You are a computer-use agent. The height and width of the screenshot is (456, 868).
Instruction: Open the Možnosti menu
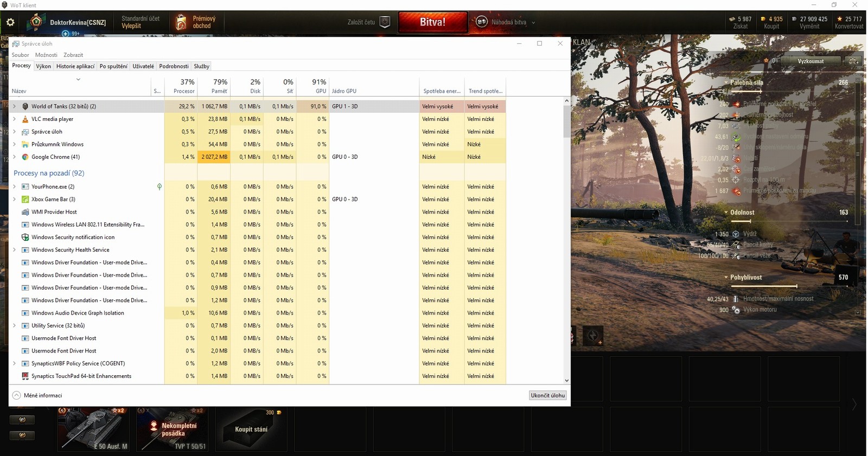pos(46,55)
